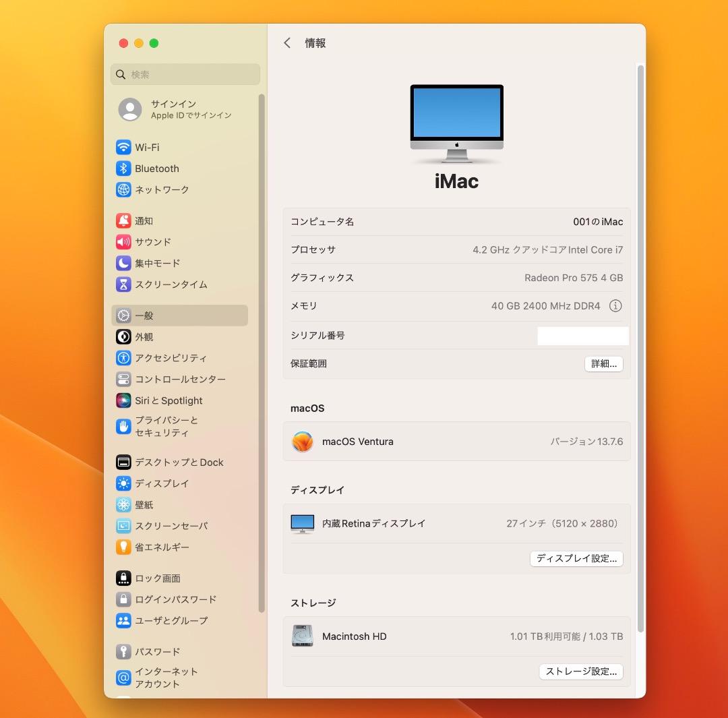Select サウンド sound settings
This screenshot has height=718, width=728.
pos(153,241)
